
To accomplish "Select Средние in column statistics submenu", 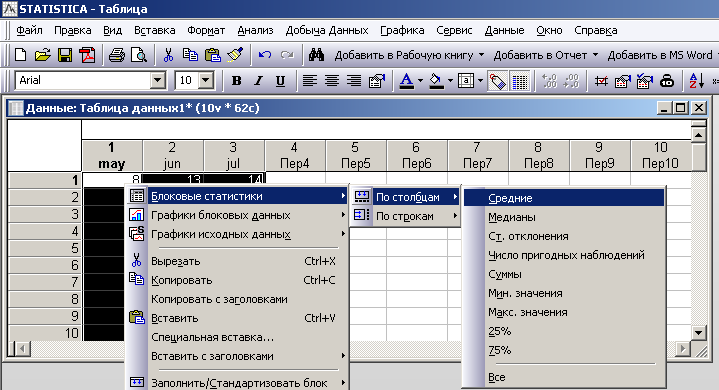I will point(564,198).
